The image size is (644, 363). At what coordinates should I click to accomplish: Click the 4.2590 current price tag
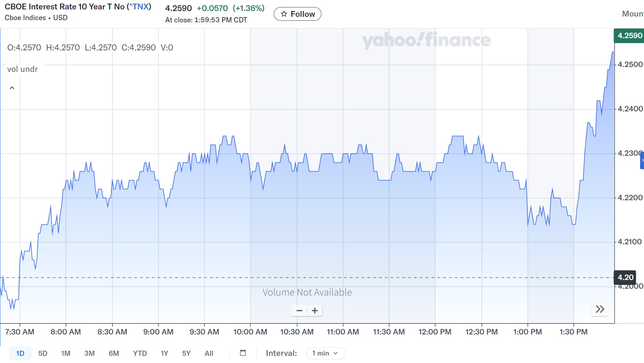pyautogui.click(x=629, y=36)
